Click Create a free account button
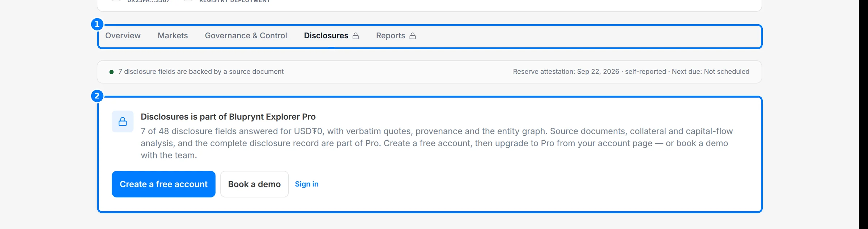The height and width of the screenshot is (229, 868). point(163,184)
